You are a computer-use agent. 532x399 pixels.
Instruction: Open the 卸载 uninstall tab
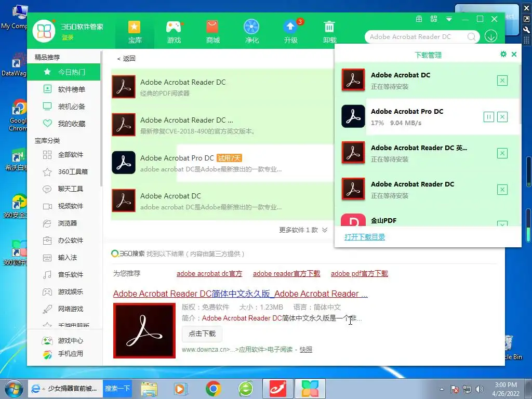pos(329,32)
